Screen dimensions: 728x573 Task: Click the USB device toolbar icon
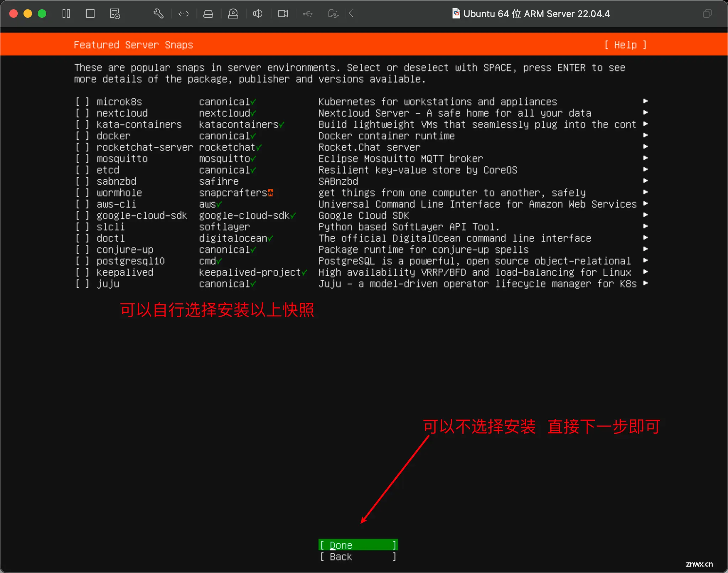[x=308, y=14]
